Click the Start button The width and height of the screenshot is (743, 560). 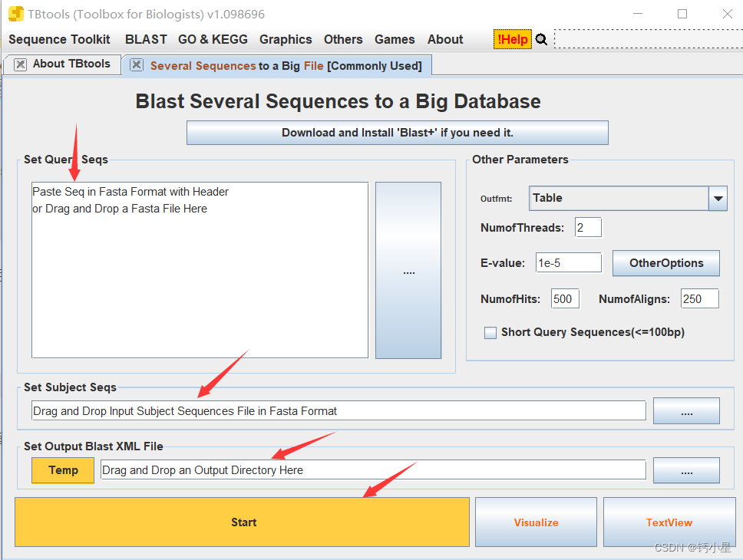tap(242, 522)
